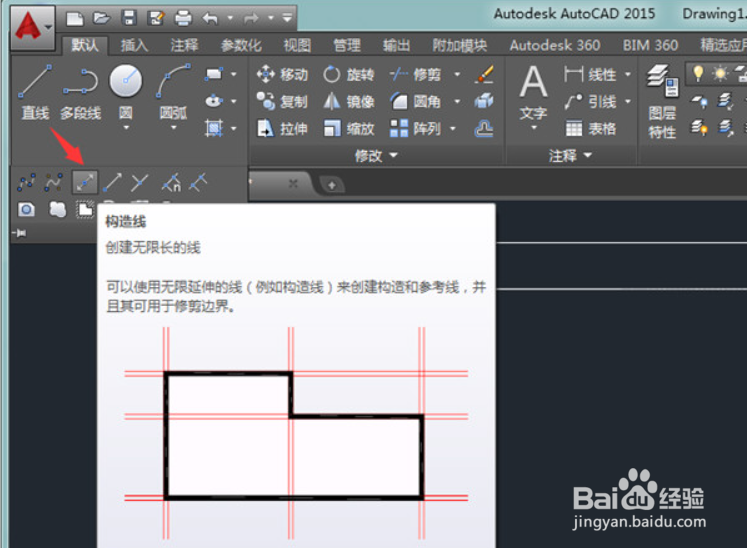The height and width of the screenshot is (548, 747).
Task: Click the 线性 linear dimension tool
Action: (590, 74)
